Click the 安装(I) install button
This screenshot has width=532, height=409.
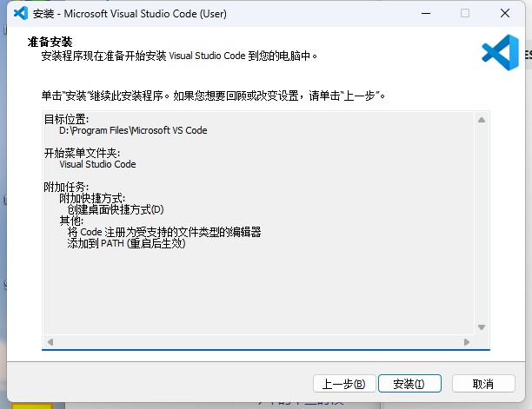409,384
